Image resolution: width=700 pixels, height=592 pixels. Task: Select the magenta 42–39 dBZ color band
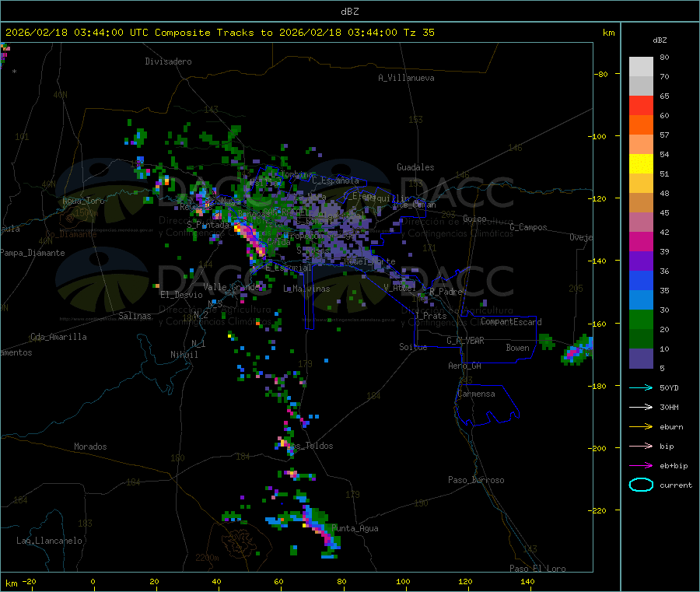pos(641,241)
